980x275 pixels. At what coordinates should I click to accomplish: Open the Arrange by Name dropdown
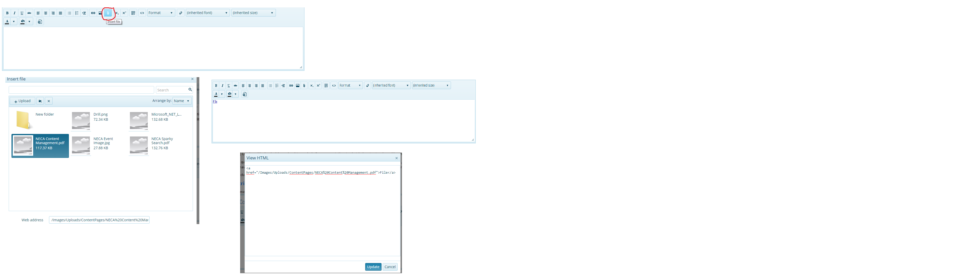[x=182, y=101]
